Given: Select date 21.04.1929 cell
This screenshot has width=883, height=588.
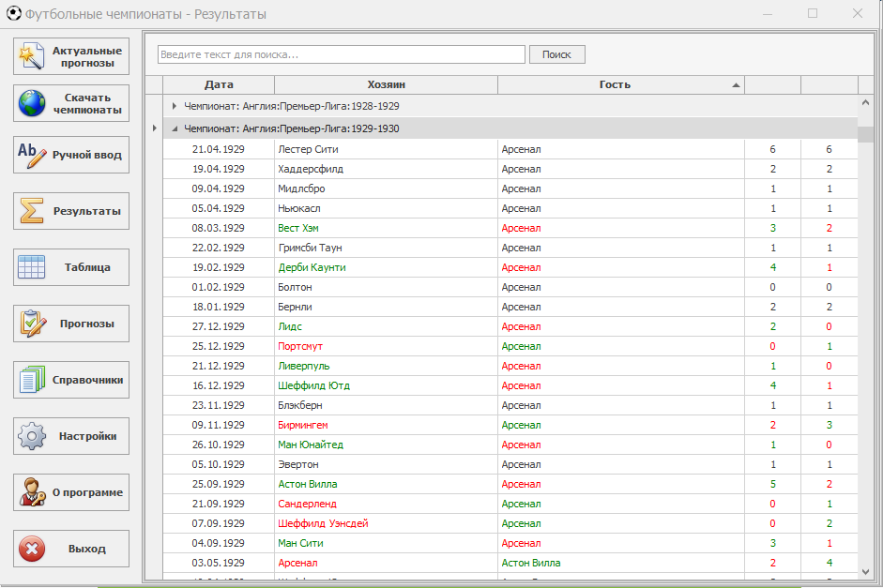Looking at the screenshot, I should coord(219,149).
